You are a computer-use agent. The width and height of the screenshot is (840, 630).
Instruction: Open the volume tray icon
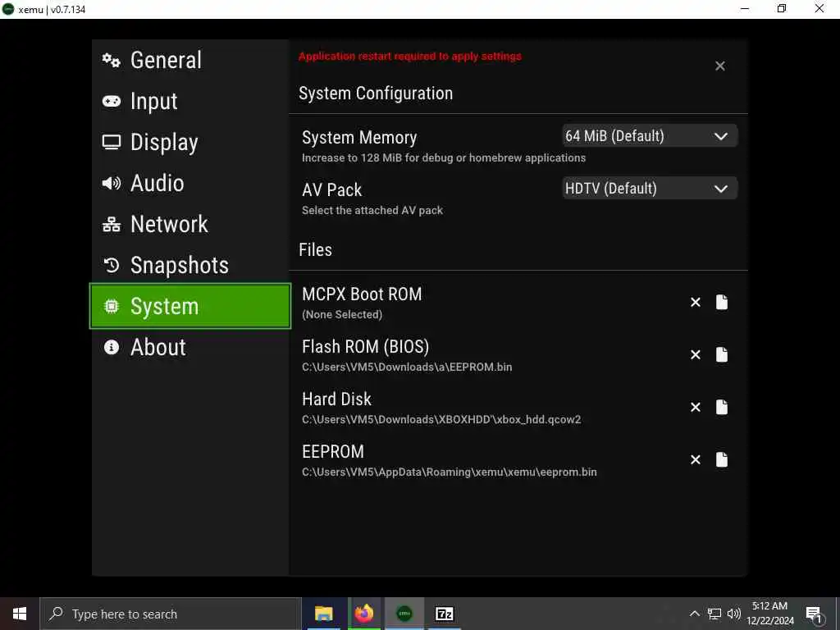click(x=733, y=614)
